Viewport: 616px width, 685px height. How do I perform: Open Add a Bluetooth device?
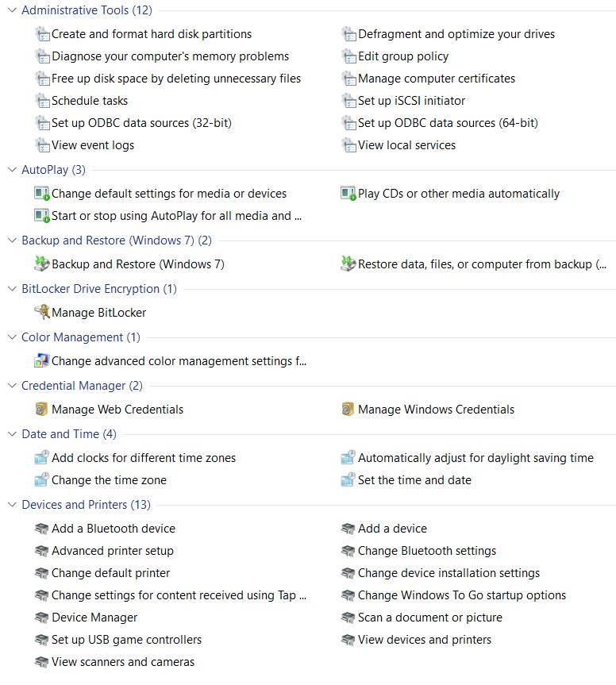click(113, 528)
